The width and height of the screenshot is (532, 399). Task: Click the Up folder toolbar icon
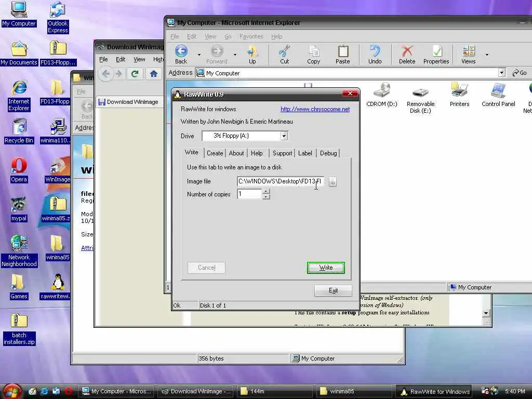pos(252,55)
